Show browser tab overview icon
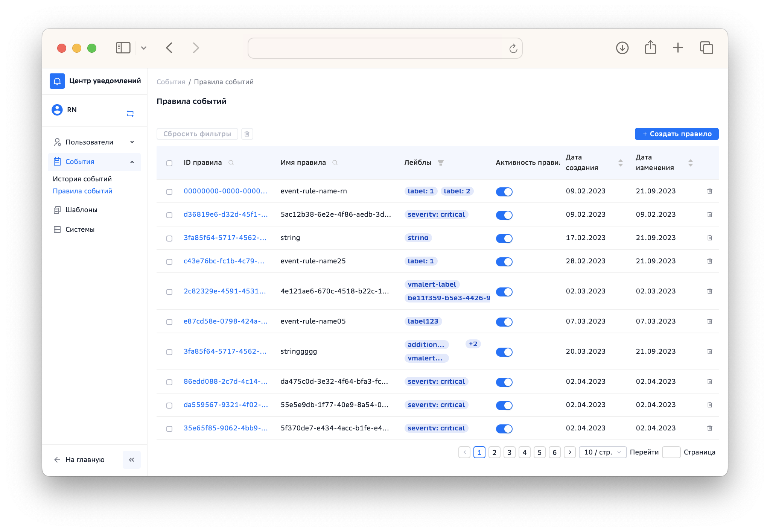This screenshot has width=770, height=532. pyautogui.click(x=706, y=48)
